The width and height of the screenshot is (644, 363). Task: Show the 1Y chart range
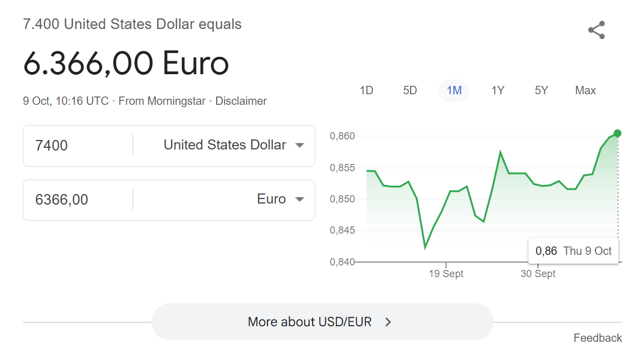[x=497, y=90]
